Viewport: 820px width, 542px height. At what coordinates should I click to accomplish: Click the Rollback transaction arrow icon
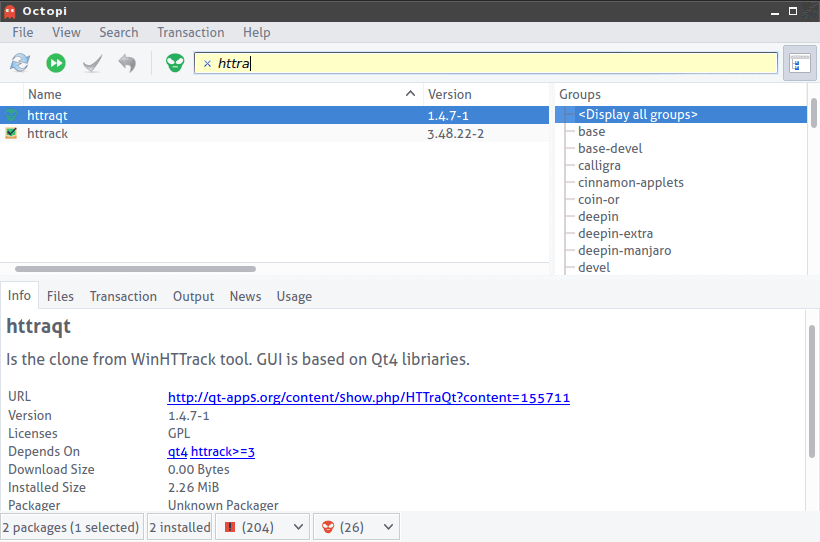click(127, 63)
